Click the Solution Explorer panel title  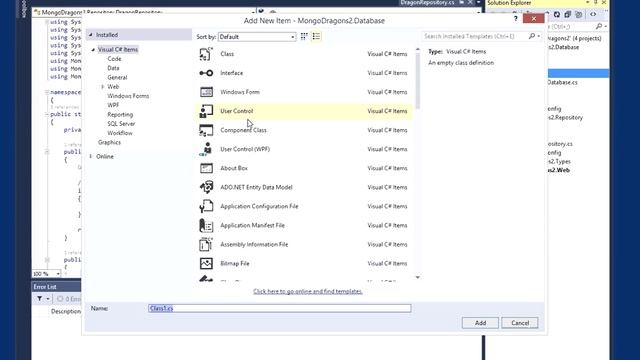pos(509,3)
